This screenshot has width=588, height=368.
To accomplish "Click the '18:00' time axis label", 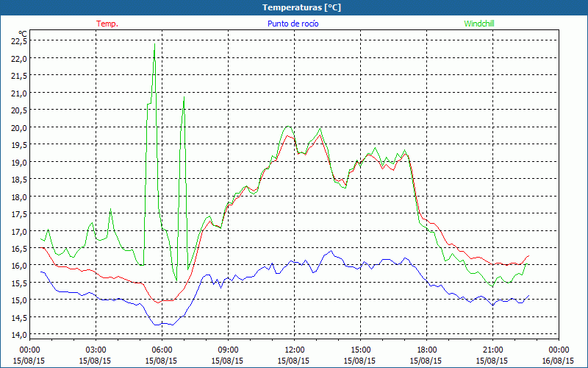I will [x=426, y=350].
